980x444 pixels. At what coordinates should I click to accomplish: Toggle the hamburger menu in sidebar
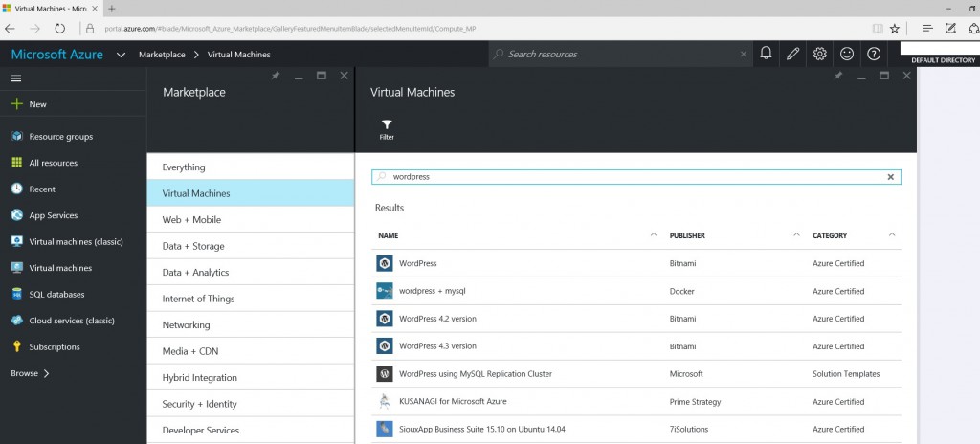coord(16,78)
